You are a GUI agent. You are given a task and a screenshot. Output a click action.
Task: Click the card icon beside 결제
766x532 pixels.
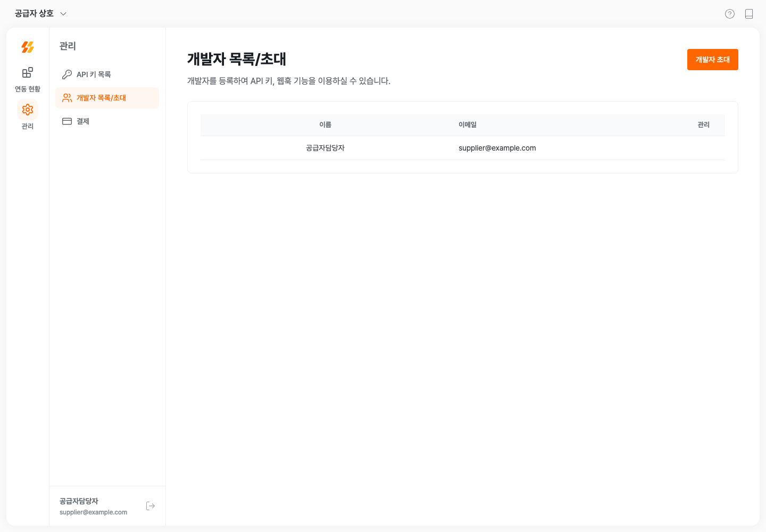tap(67, 121)
